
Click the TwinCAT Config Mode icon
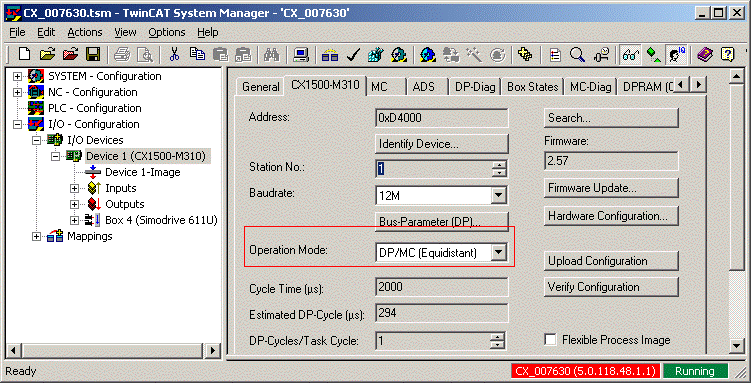[428, 55]
